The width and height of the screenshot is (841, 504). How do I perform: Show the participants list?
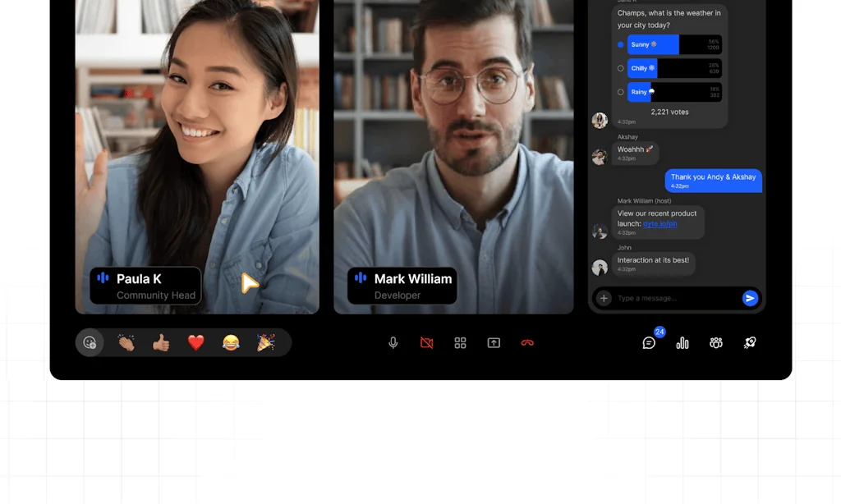(x=716, y=343)
